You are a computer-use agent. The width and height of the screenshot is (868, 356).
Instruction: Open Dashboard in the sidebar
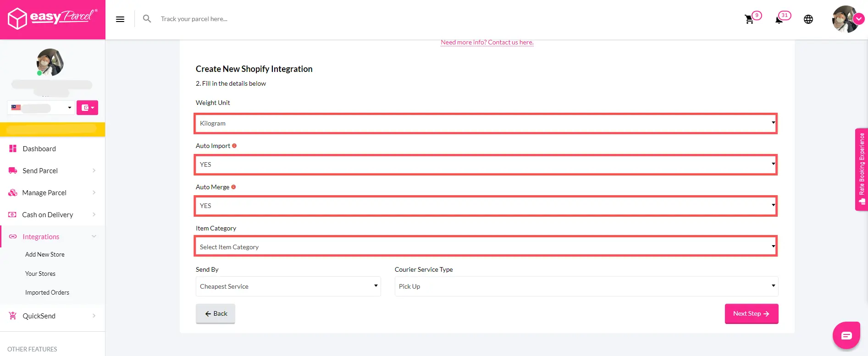pyautogui.click(x=39, y=149)
